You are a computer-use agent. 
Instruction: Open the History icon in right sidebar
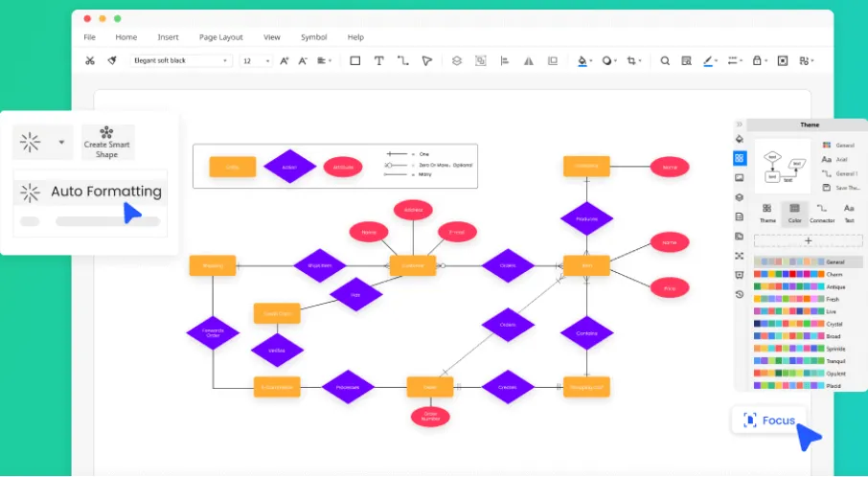click(x=740, y=294)
